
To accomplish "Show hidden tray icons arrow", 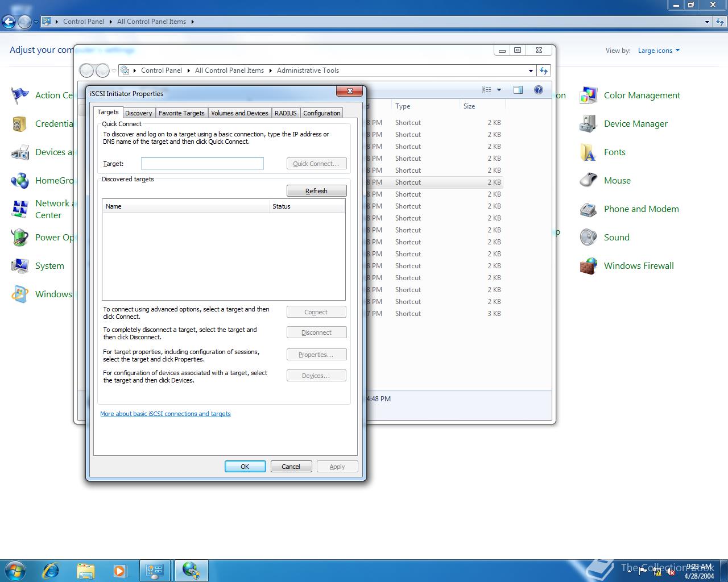I will (x=630, y=572).
